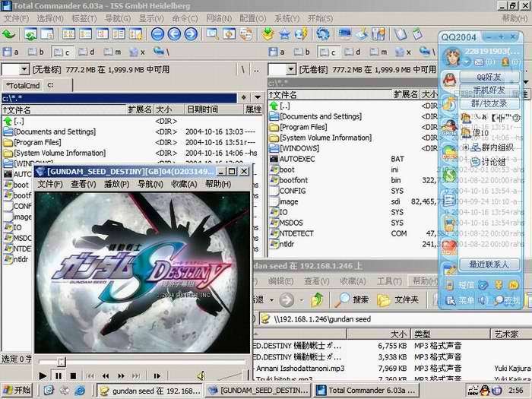Open the 命令(C) menu in Total Commander
Image resolution: width=532 pixels, height=399 pixels.
pos(185,19)
